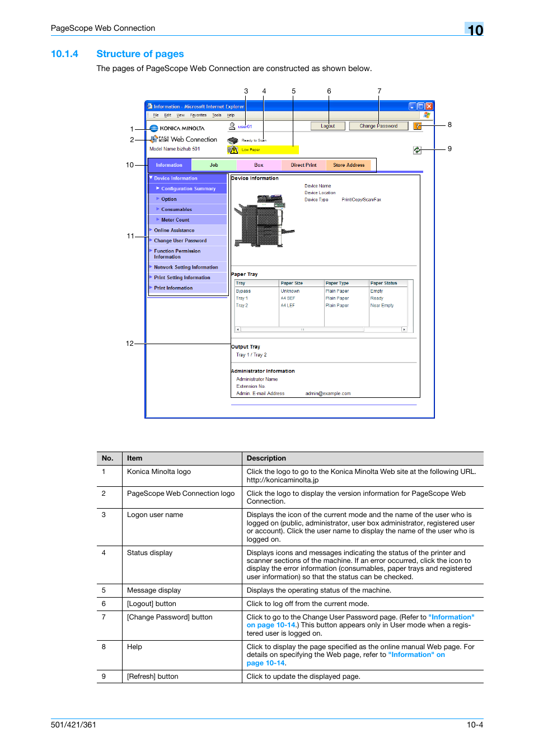Image resolution: width=534 pixels, height=756 pixels.
Task: Select Meter Count in the side menu
Action: (188, 220)
